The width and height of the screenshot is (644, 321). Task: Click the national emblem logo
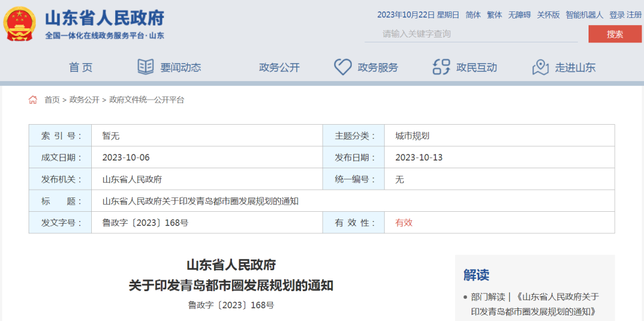[20, 24]
